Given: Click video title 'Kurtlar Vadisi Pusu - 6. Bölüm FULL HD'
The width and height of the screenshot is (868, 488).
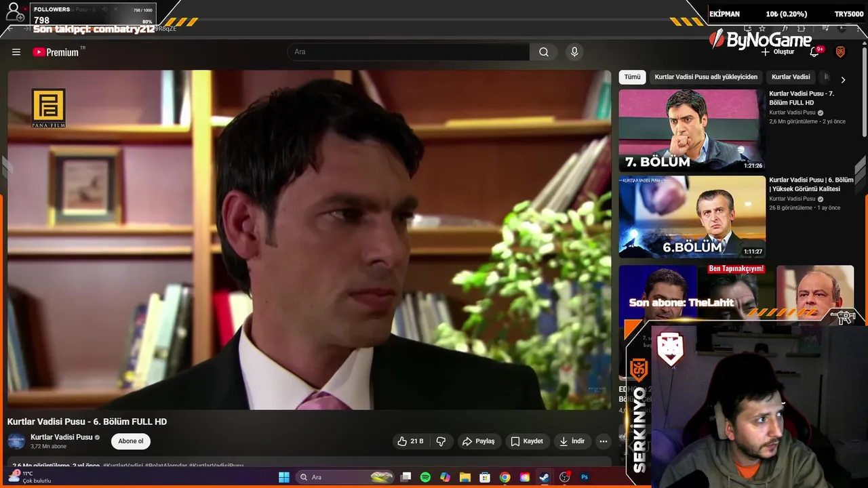Looking at the screenshot, I should [87, 422].
